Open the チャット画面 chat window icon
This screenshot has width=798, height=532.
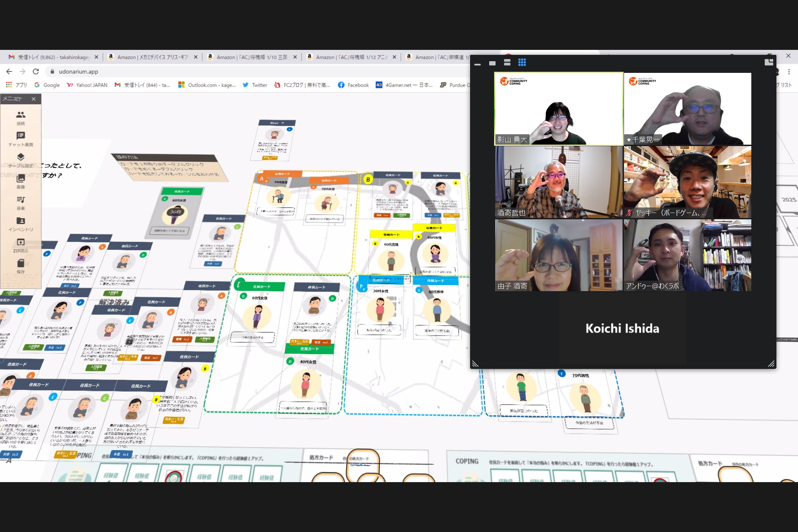click(x=21, y=136)
